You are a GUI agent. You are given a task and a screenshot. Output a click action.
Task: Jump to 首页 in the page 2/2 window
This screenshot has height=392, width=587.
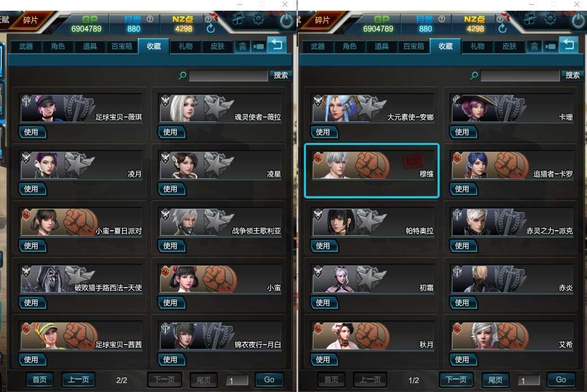pyautogui.click(x=40, y=380)
